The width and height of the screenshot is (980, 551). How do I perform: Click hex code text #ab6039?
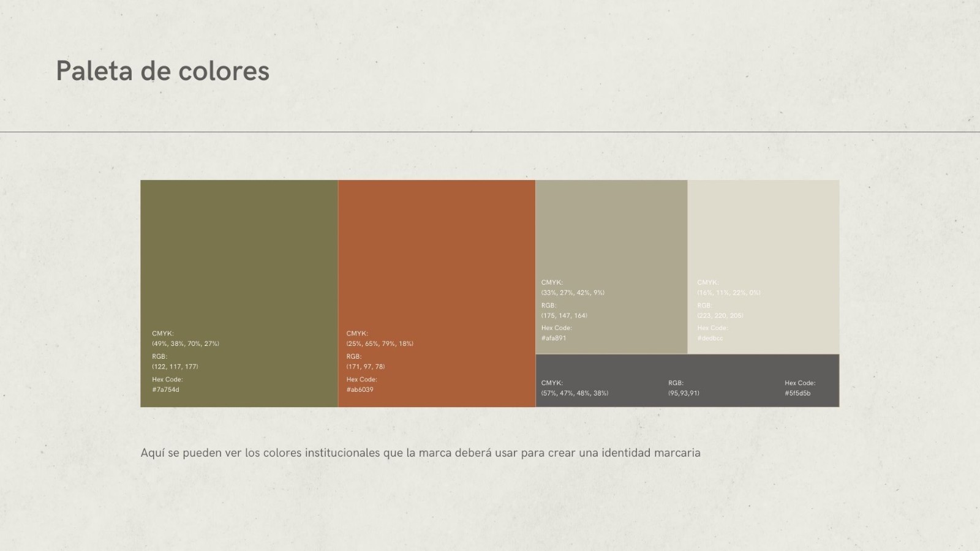click(x=360, y=390)
